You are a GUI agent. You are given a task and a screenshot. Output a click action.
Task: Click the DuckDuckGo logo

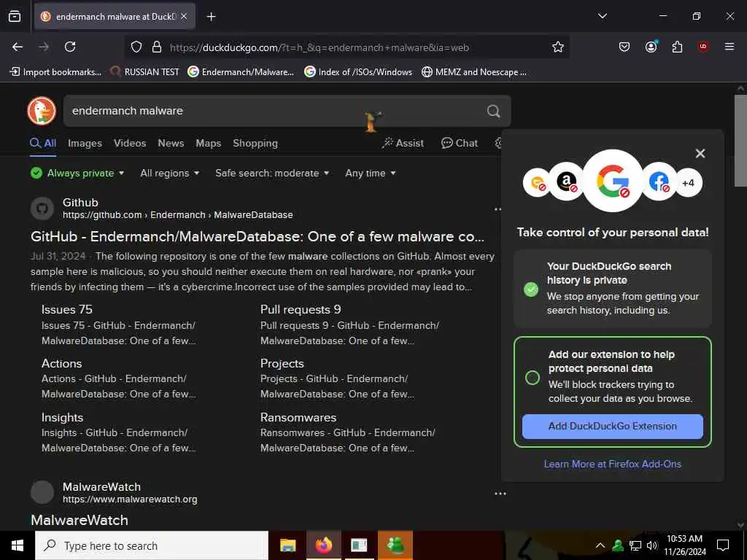point(42,111)
